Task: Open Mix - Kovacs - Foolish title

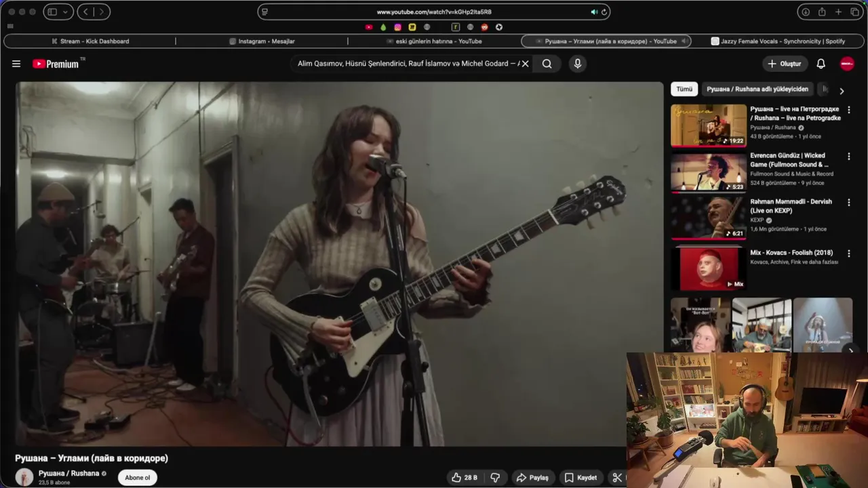Action: click(x=791, y=253)
